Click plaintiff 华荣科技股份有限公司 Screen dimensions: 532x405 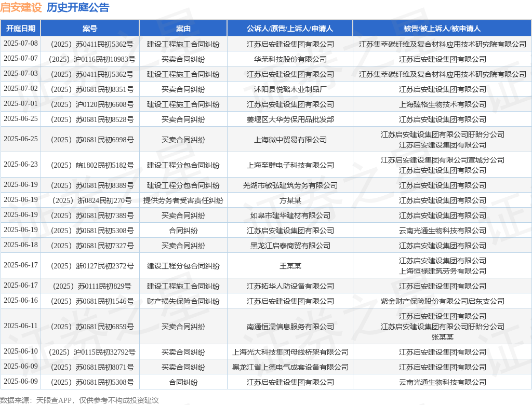290,59
